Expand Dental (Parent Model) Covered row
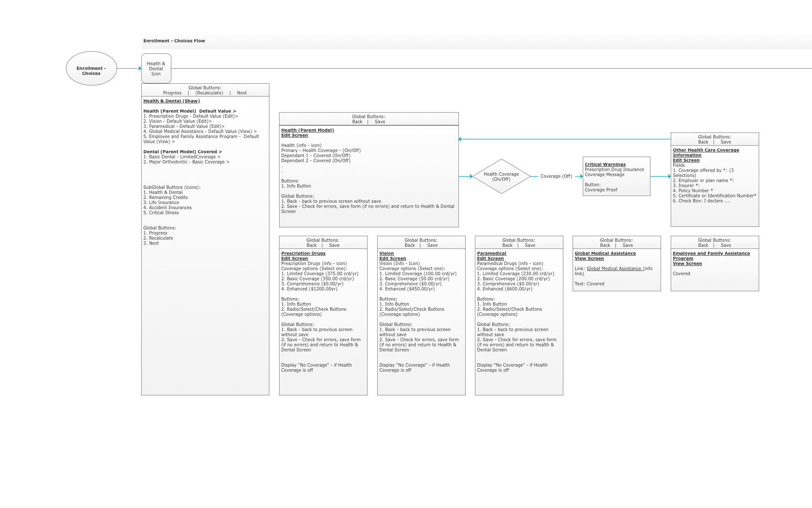The image size is (812, 508). pos(182,152)
